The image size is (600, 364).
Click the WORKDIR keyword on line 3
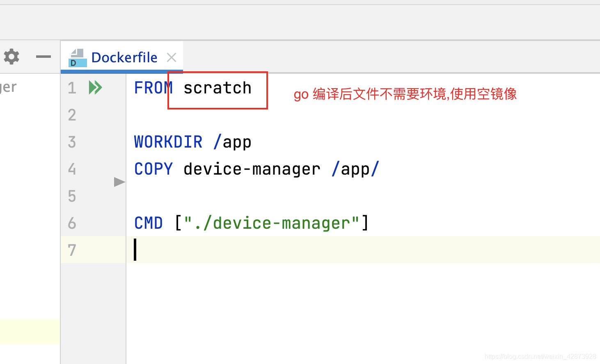coord(168,141)
